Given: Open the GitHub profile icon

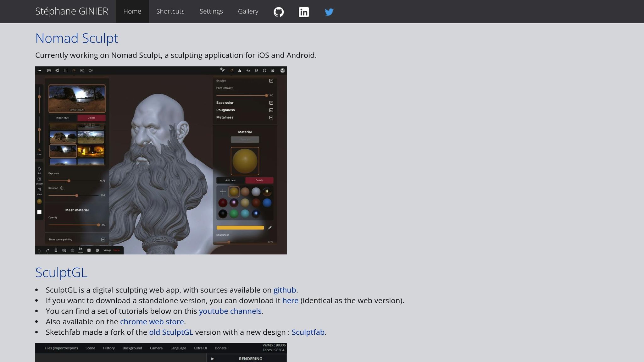Looking at the screenshot, I should (x=279, y=12).
